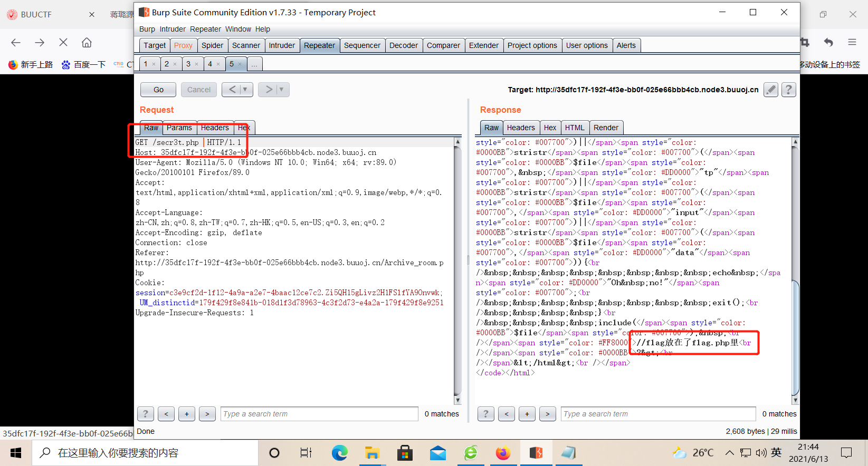Close Repeater tab 3
This screenshot has height=466, width=868.
coord(197,64)
